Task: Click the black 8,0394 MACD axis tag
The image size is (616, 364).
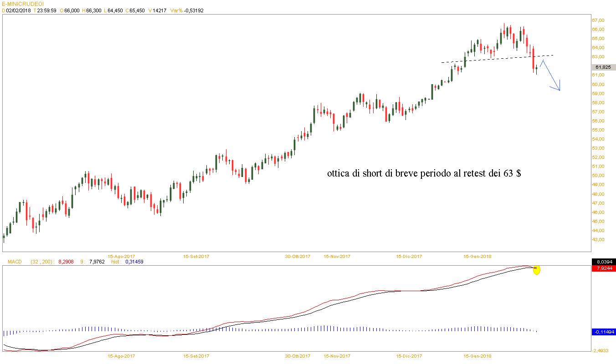Action: point(603,262)
